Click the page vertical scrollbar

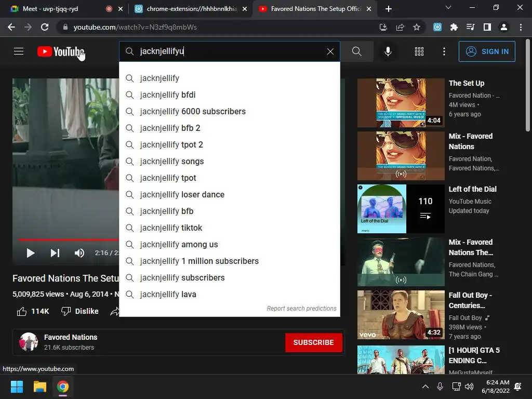pyautogui.click(x=527, y=85)
